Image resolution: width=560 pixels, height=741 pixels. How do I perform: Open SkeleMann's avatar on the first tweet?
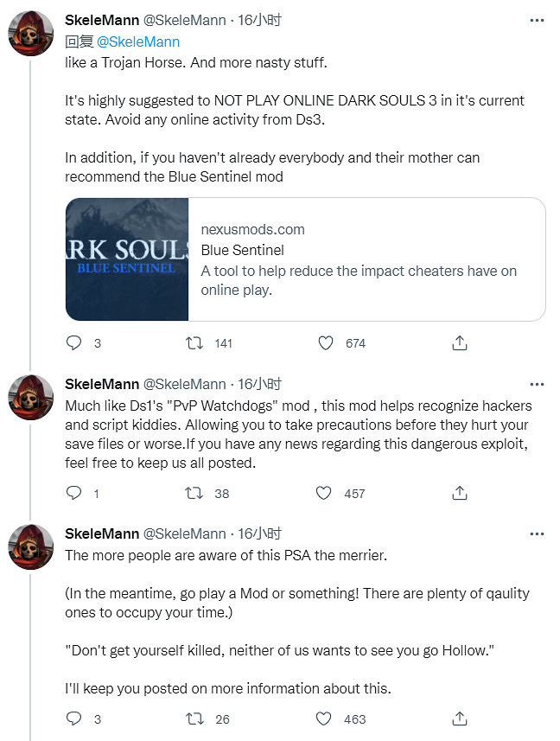pyautogui.click(x=32, y=33)
